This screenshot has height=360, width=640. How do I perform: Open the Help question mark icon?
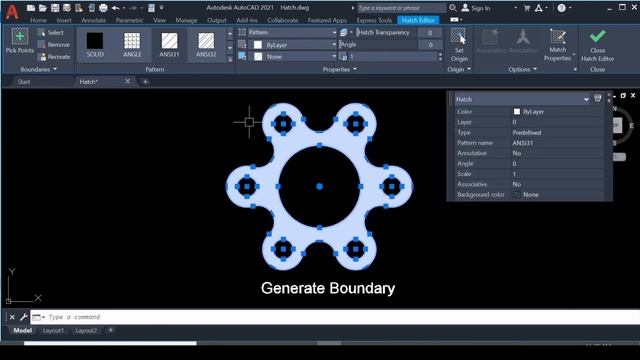562,8
